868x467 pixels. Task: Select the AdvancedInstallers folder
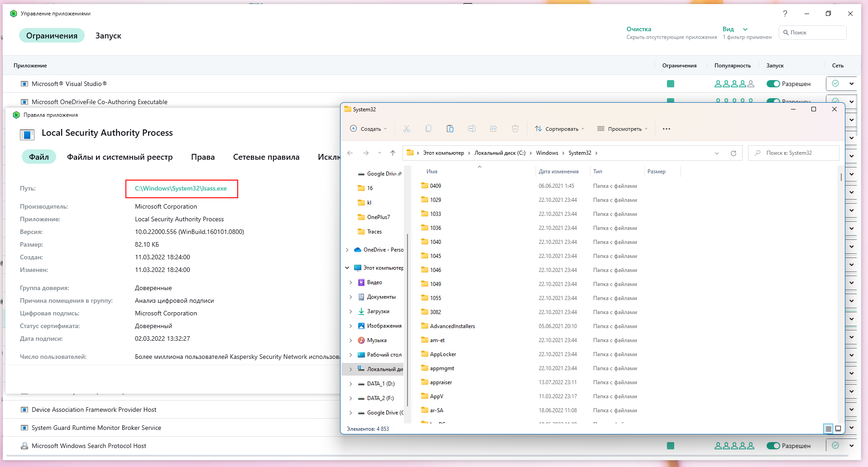click(452, 326)
